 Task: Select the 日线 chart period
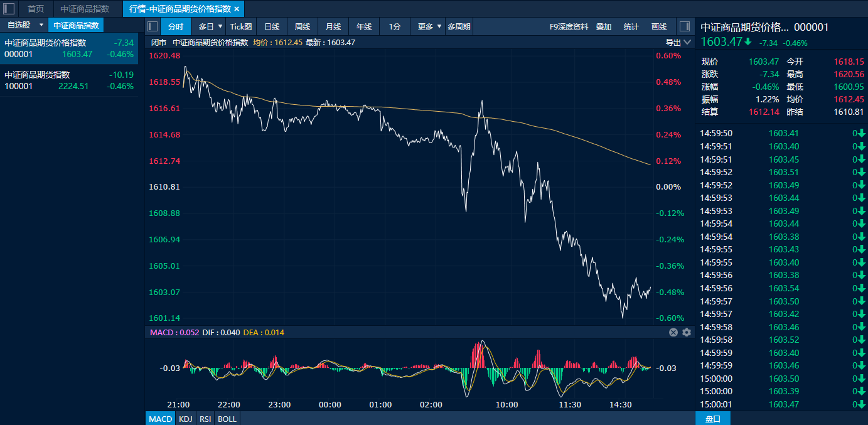click(x=272, y=26)
